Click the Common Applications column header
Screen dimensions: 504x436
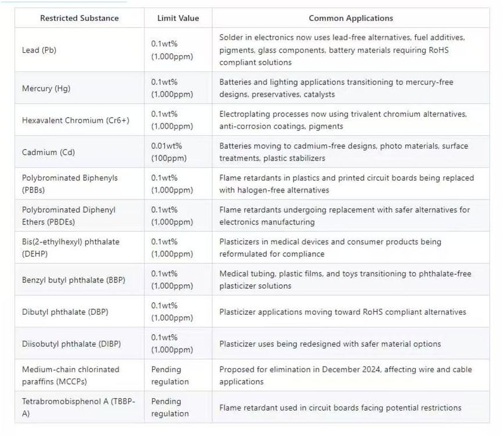point(351,18)
